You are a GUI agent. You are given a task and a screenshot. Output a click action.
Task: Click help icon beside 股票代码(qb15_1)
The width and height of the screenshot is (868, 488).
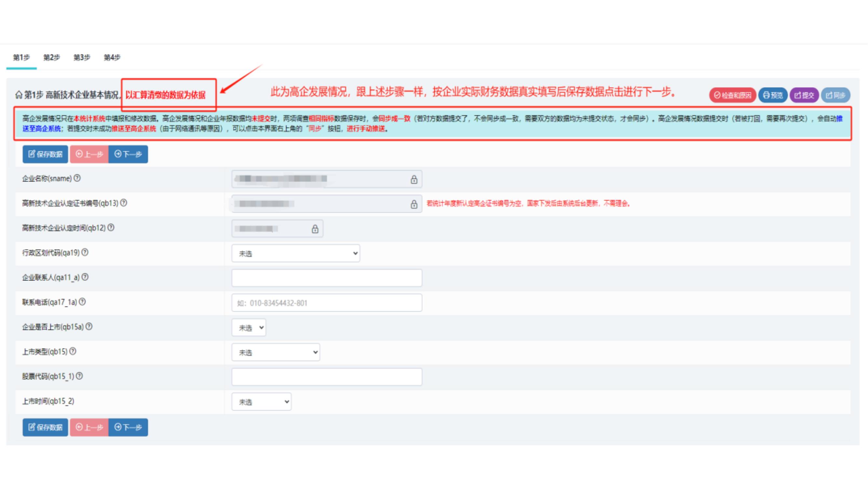pyautogui.click(x=79, y=376)
